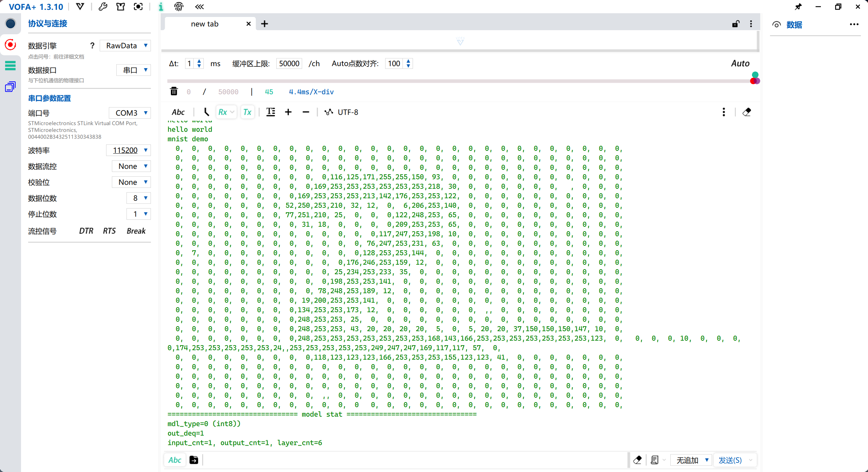Open the 数据流控 None dropdown
Viewport: 868px width, 472px height.
(x=131, y=166)
